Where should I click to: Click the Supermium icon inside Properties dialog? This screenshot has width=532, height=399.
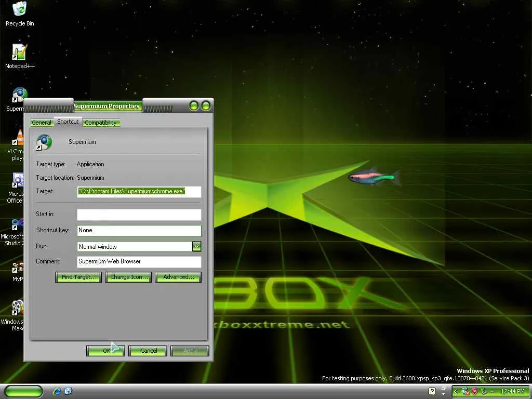click(44, 142)
